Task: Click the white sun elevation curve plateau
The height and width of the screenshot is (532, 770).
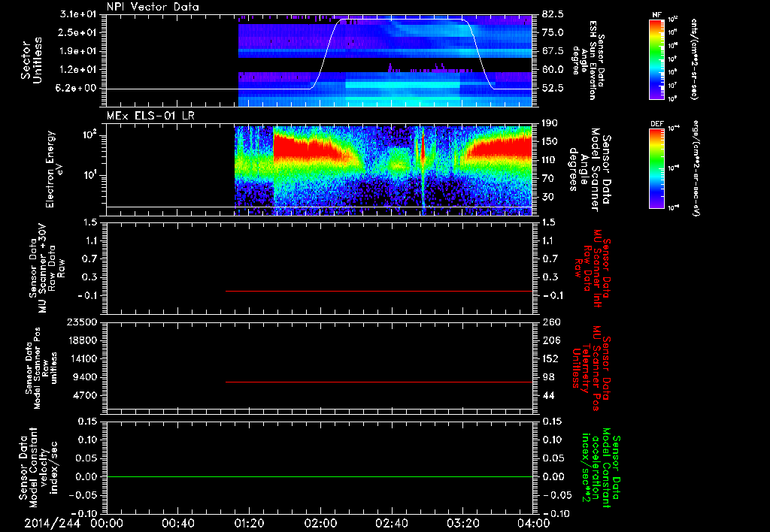Action: [x=403, y=20]
